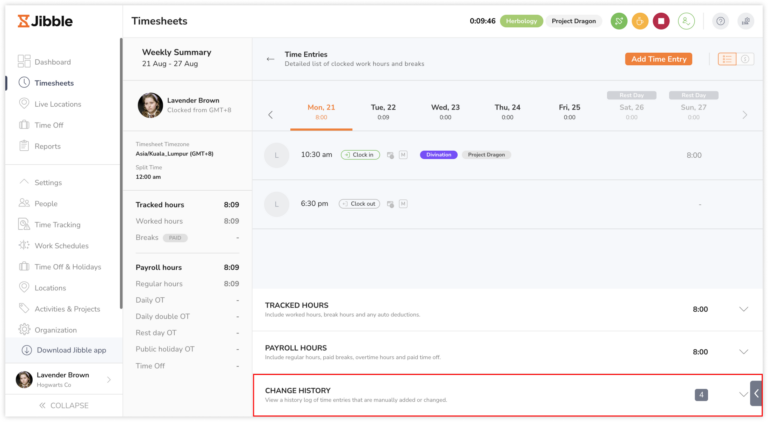This screenshot has width=768, height=422.
Task: Click Download Jibble app
Action: pyautogui.click(x=64, y=350)
